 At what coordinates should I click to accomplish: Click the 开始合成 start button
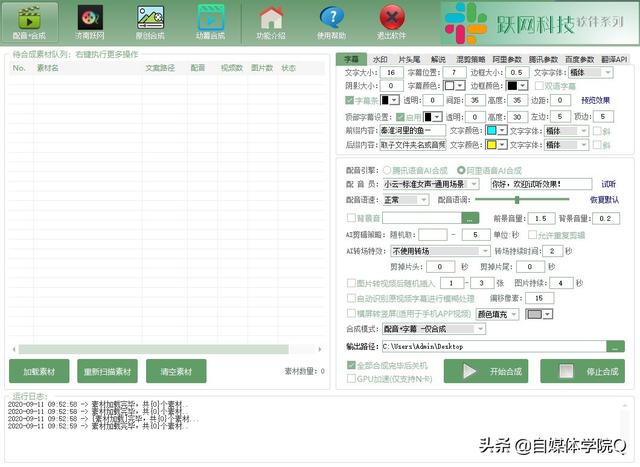tap(486, 371)
